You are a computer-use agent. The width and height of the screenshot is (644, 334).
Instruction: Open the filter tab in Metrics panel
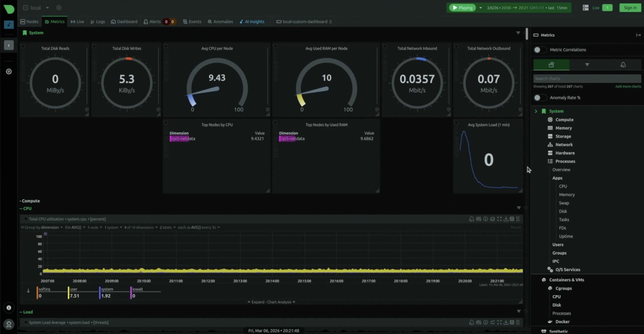587,65
